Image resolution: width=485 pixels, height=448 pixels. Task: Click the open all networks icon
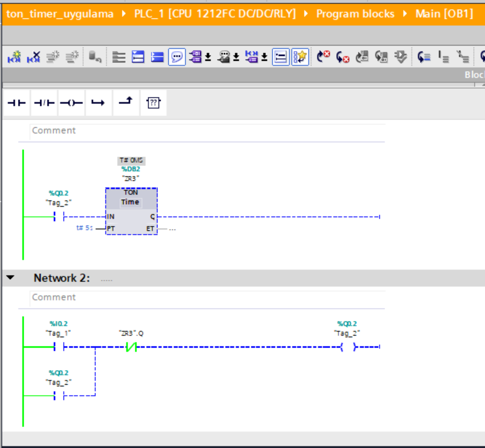point(138,57)
